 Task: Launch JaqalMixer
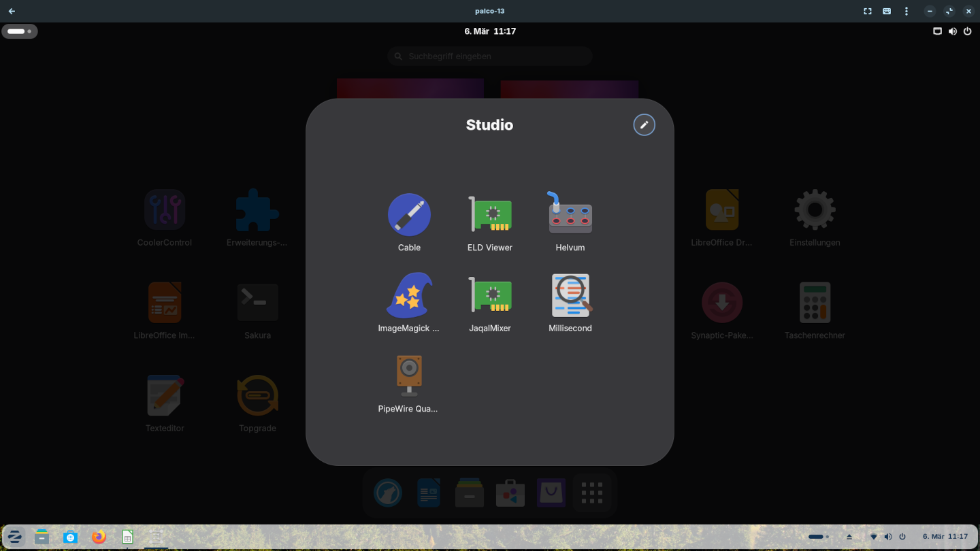click(490, 296)
